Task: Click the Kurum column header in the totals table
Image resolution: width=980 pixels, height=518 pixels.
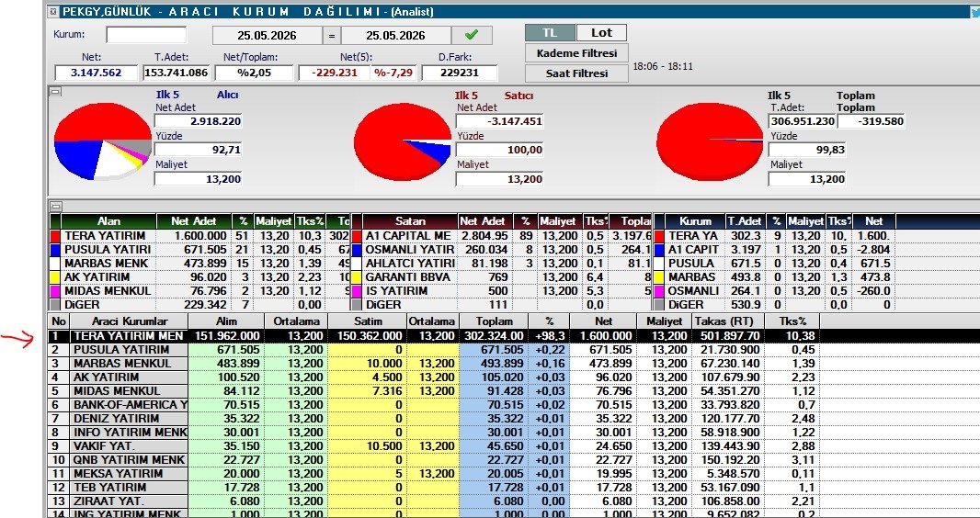Action: (x=696, y=221)
